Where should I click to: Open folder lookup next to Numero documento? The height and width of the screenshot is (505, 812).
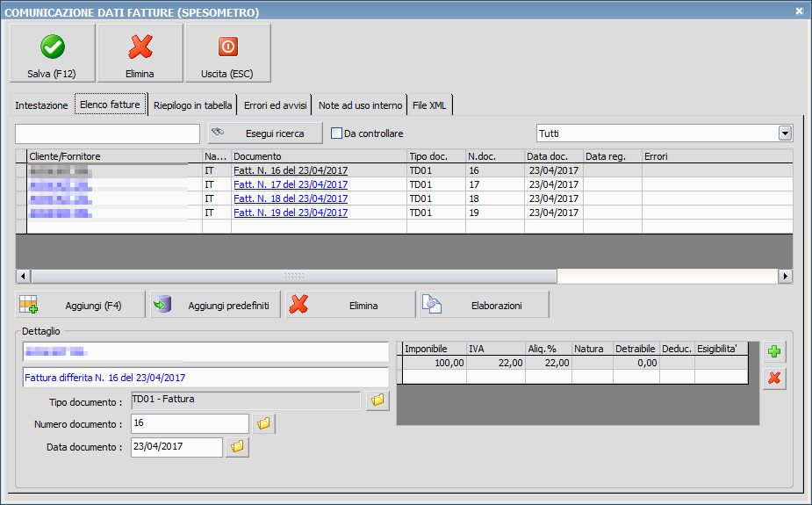(x=263, y=423)
